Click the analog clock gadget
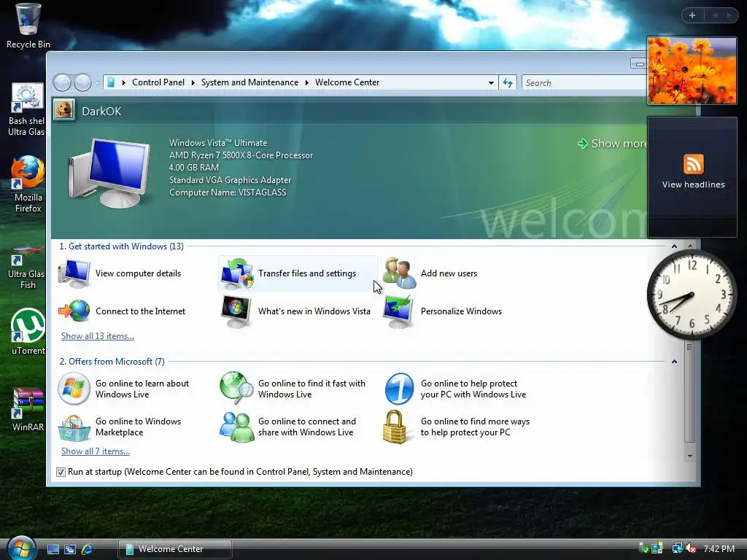Image resolution: width=747 pixels, height=560 pixels. [692, 295]
